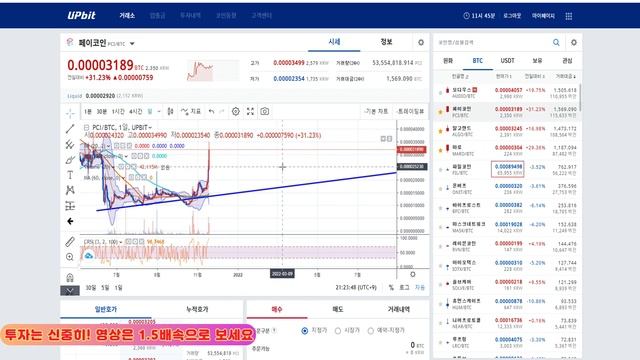The image size is (640, 360).
Task: Sort the list by 전일대비 column
Action: pos(534,76)
